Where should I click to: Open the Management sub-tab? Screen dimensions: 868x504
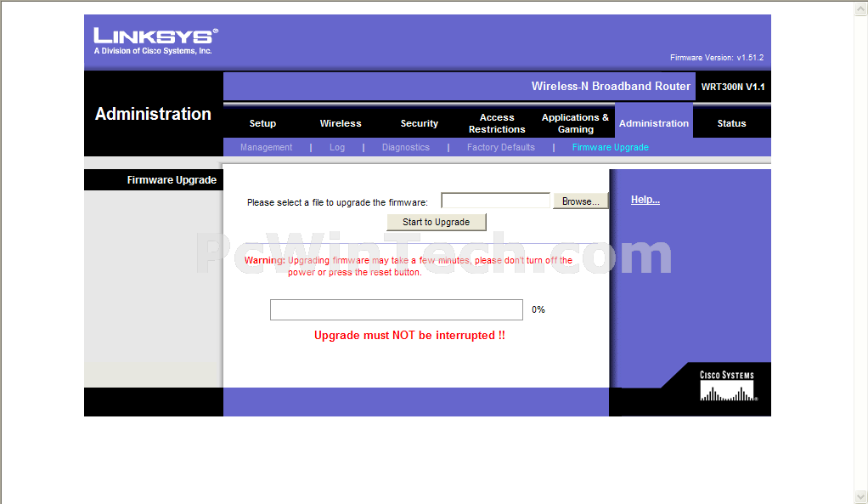267,147
